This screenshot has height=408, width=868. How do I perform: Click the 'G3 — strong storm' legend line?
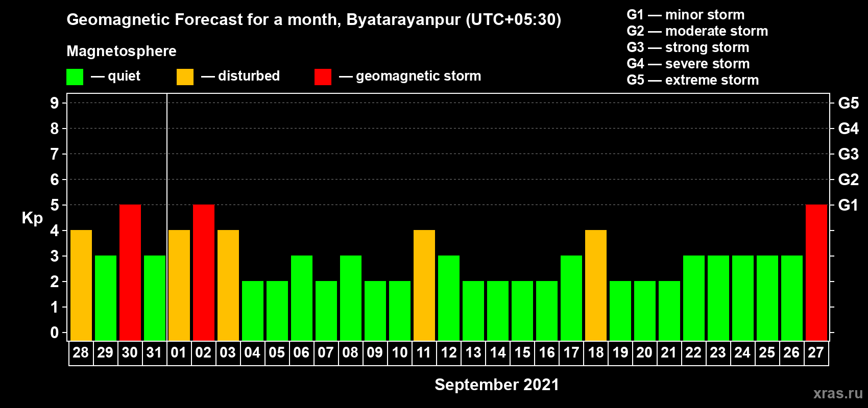(x=688, y=47)
